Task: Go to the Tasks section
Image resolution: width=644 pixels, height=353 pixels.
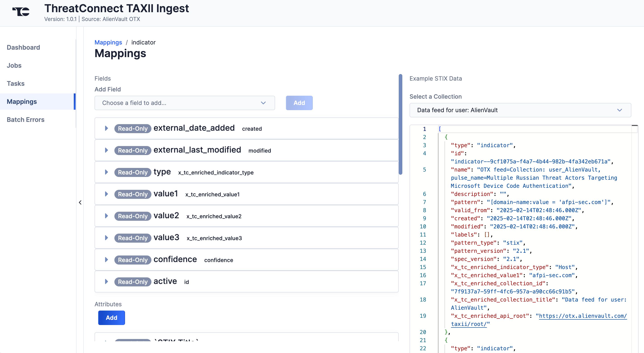Action: pos(16,83)
